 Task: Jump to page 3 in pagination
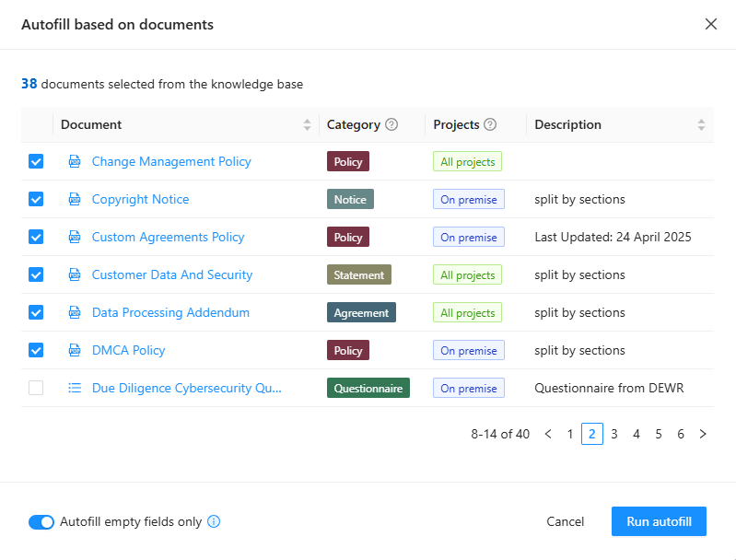(x=614, y=434)
